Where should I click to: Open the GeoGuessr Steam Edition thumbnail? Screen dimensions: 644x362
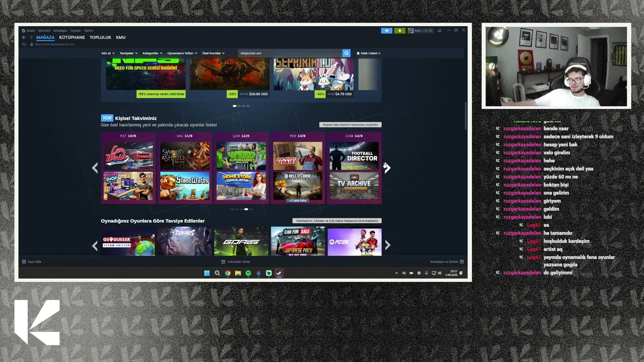point(128,241)
